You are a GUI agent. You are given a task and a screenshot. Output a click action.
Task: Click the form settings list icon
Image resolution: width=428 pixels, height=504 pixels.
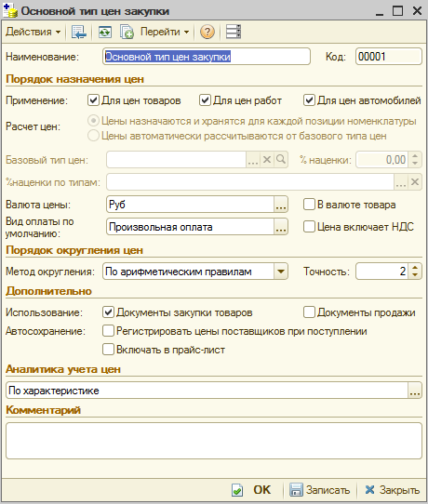point(234,32)
